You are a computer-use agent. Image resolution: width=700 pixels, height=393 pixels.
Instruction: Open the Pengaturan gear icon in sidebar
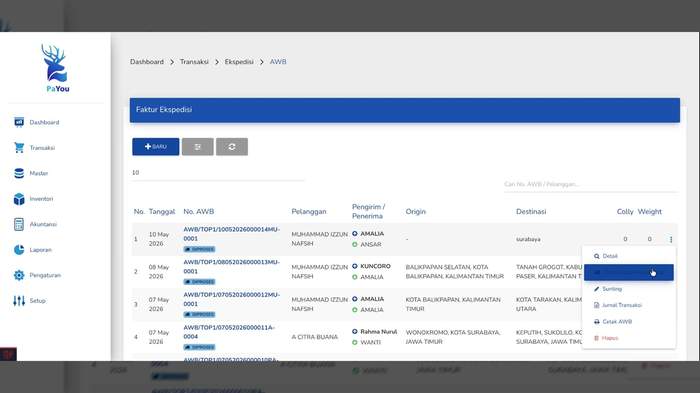tap(19, 275)
